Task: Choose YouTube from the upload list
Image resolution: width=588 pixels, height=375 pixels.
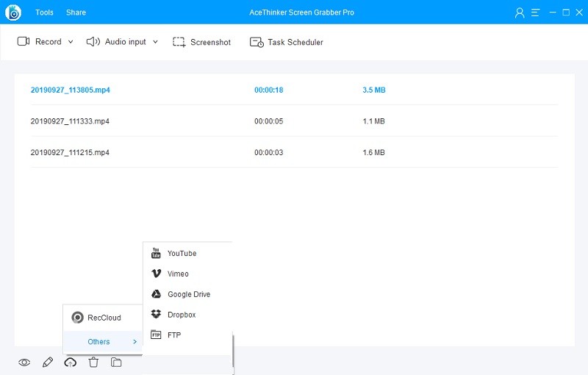Action: [x=182, y=254]
